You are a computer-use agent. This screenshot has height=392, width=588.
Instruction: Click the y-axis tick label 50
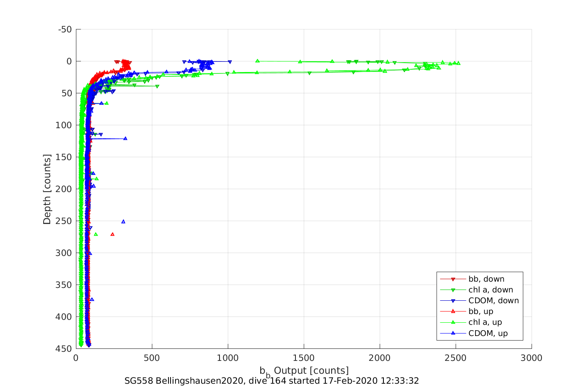point(67,93)
